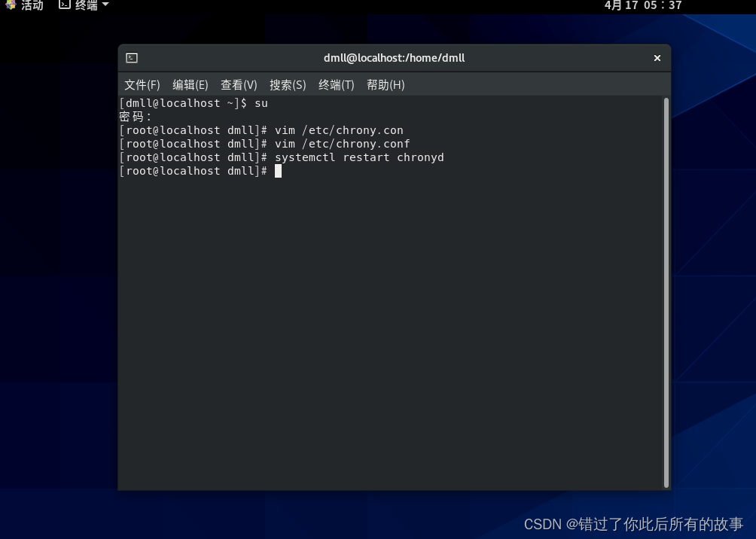The width and height of the screenshot is (756, 539).
Task: Open the 查看(V) menu
Action: coord(239,84)
